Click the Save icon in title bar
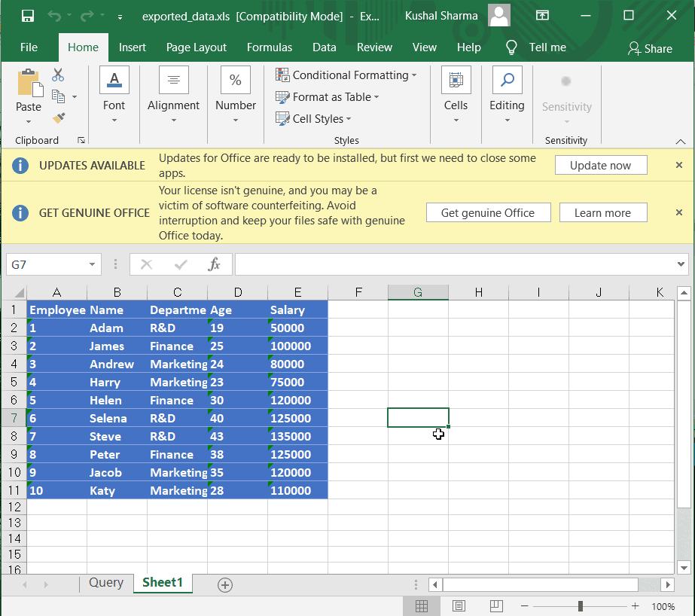 pyautogui.click(x=27, y=16)
